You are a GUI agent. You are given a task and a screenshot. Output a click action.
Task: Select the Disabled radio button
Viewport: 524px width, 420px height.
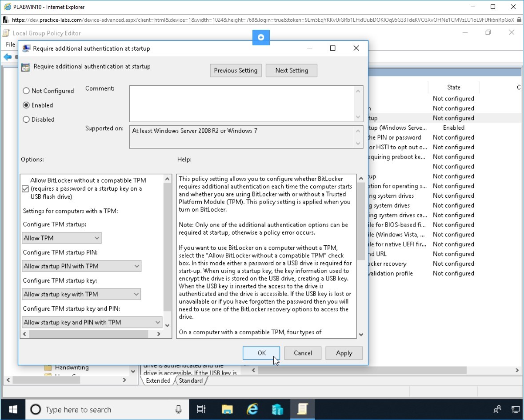(26, 120)
